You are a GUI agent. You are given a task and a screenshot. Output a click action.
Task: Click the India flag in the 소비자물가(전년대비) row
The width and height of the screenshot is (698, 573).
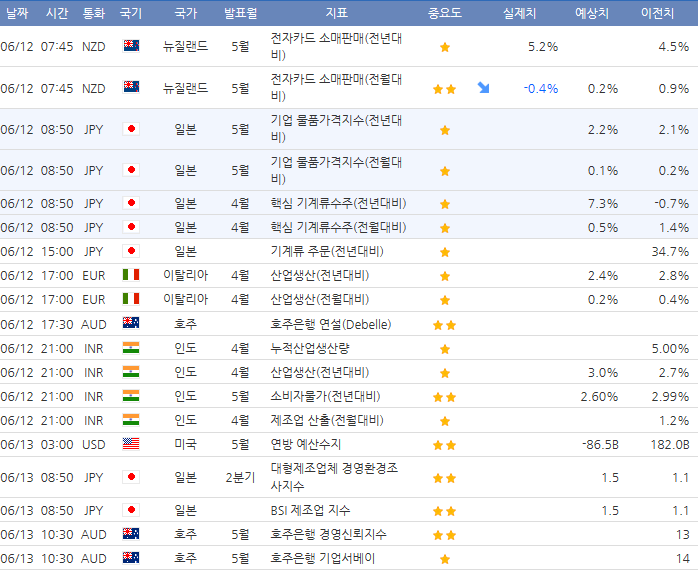click(x=131, y=396)
